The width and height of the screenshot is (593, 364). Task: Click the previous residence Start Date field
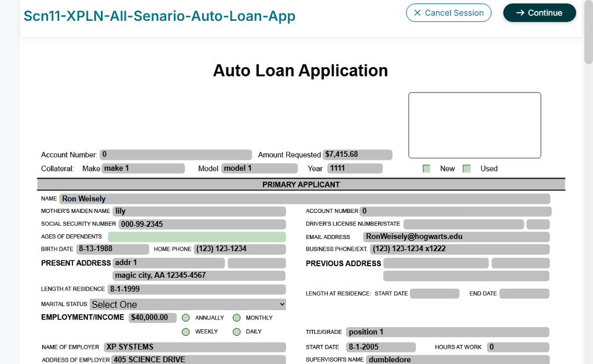point(434,294)
